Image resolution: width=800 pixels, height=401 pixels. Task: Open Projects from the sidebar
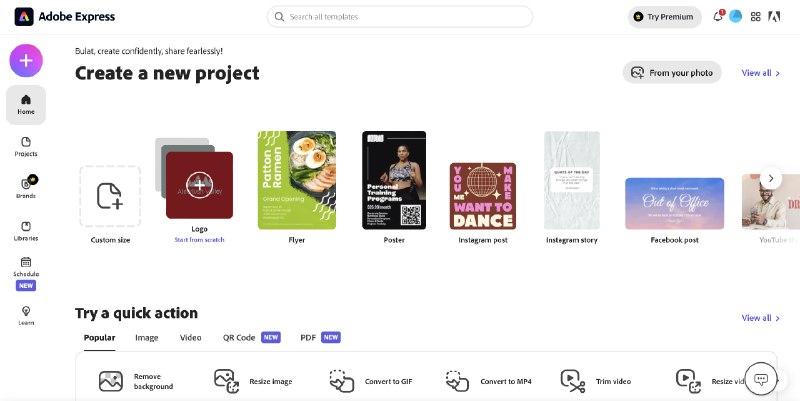point(26,146)
